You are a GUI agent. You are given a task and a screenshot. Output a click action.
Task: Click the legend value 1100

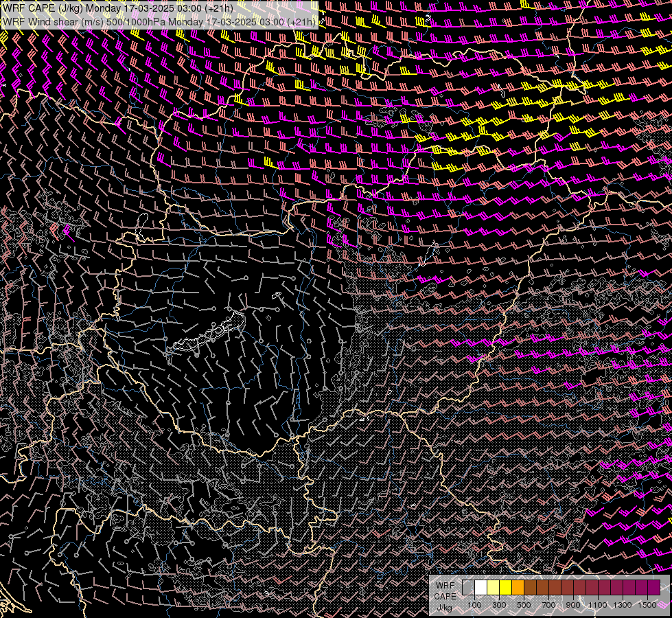[x=598, y=605]
